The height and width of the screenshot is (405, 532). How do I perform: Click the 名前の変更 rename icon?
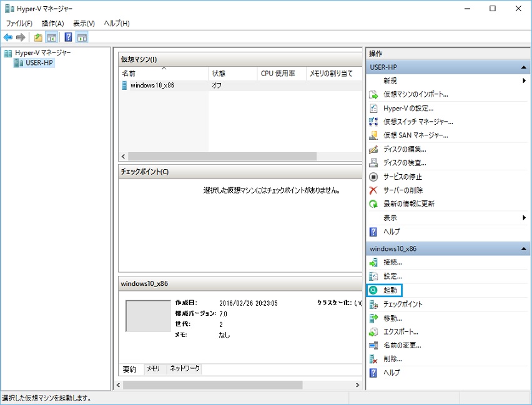[373, 345]
